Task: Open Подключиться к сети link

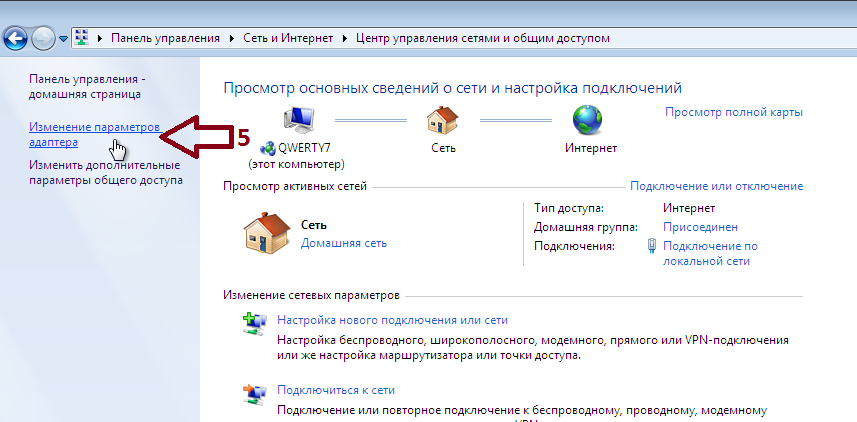Action: pyautogui.click(x=336, y=390)
